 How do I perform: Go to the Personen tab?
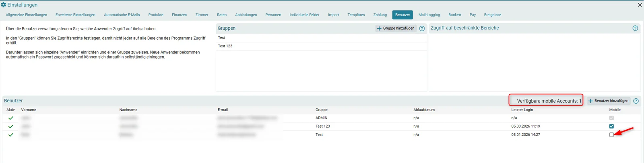(x=273, y=15)
